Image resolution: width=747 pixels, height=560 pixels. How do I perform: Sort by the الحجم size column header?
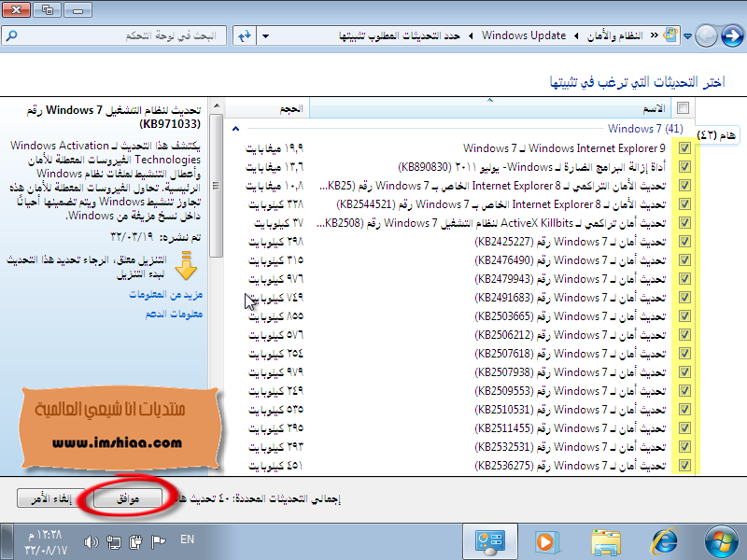click(268, 108)
